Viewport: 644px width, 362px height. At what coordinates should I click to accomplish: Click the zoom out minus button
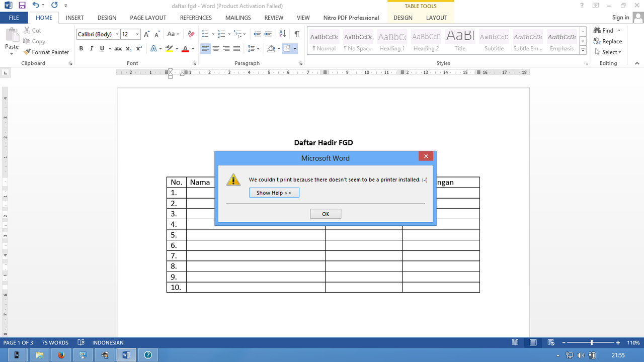pyautogui.click(x=564, y=342)
